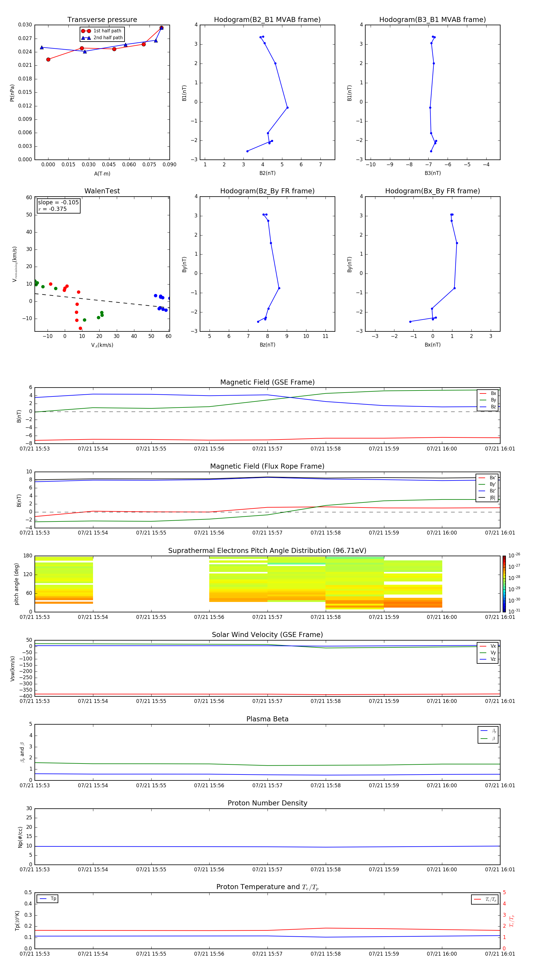535x980 pixels.
Task: Click the dashed fit line in WalenTest
Action: pos(102,301)
